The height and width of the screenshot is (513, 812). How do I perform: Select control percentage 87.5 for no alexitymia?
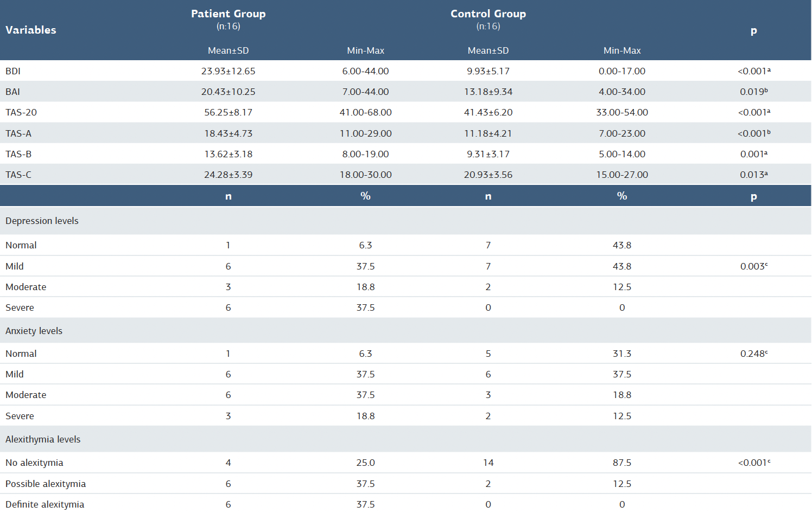pyautogui.click(x=622, y=463)
